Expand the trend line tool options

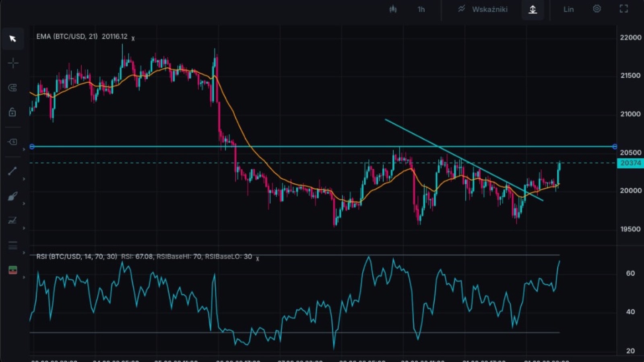24,179
